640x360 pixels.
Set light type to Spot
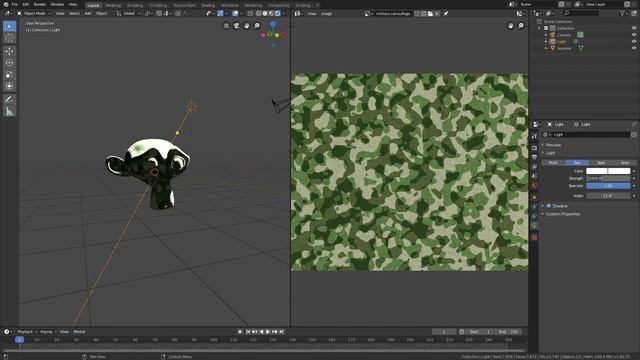click(600, 162)
